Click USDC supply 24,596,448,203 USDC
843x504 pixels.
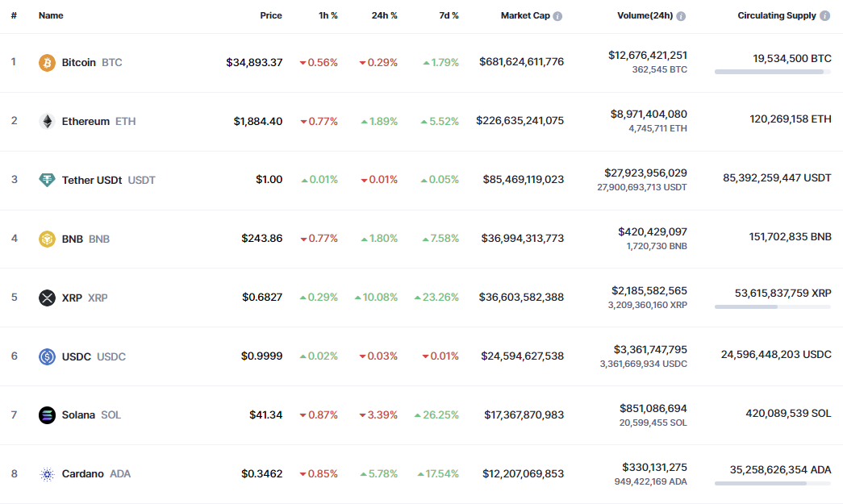coord(776,355)
